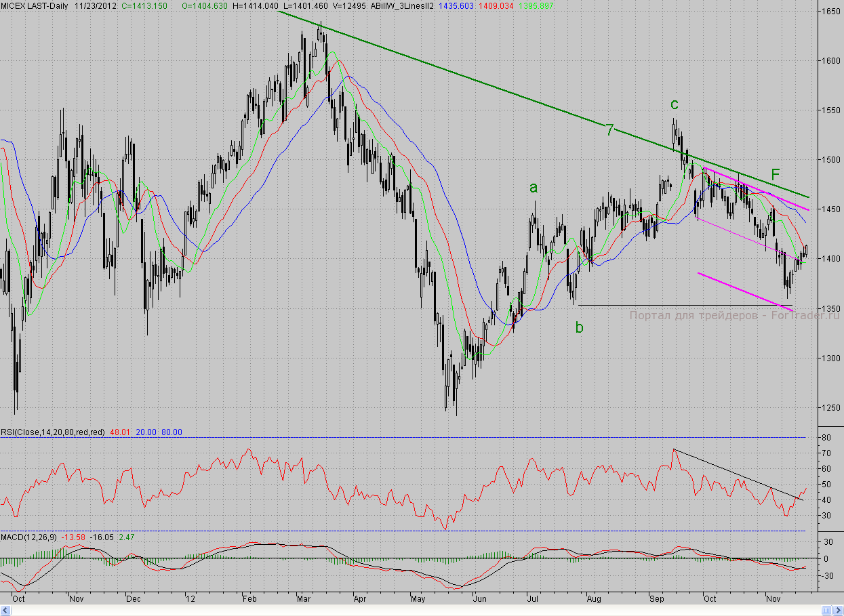Viewport: 844px width, 616px height.
Task: Click the '12' year label on the time axis
Action: [190, 600]
